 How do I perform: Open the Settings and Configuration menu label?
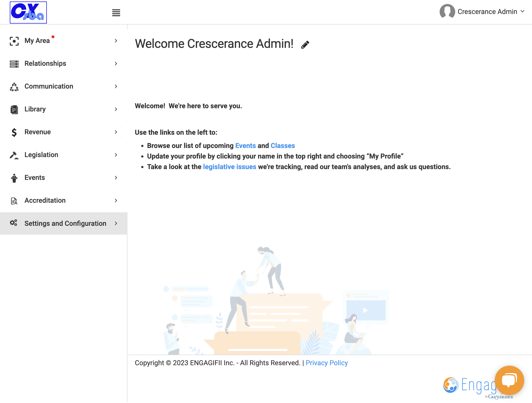[65, 223]
